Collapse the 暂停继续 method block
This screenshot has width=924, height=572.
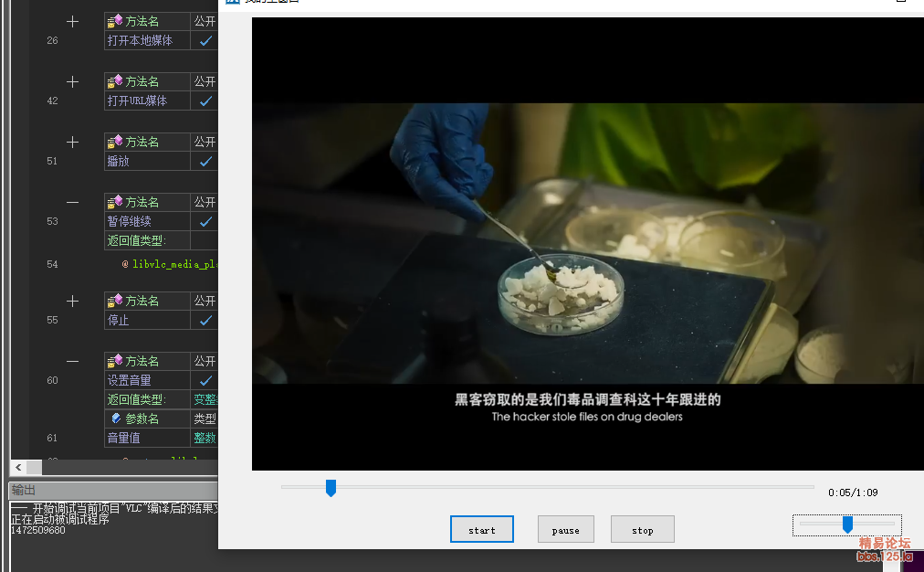[x=72, y=202]
